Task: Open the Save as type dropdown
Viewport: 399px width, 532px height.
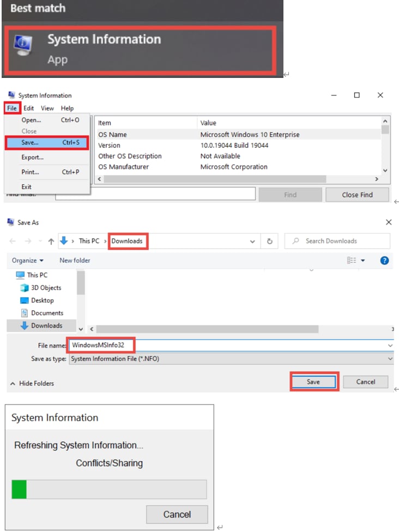Action: coord(232,359)
